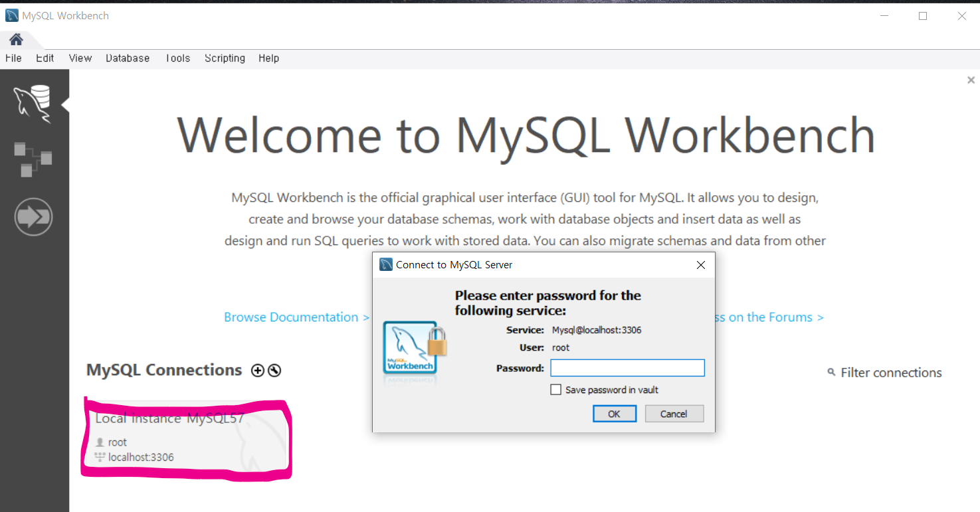Open the Forums link

click(x=769, y=317)
